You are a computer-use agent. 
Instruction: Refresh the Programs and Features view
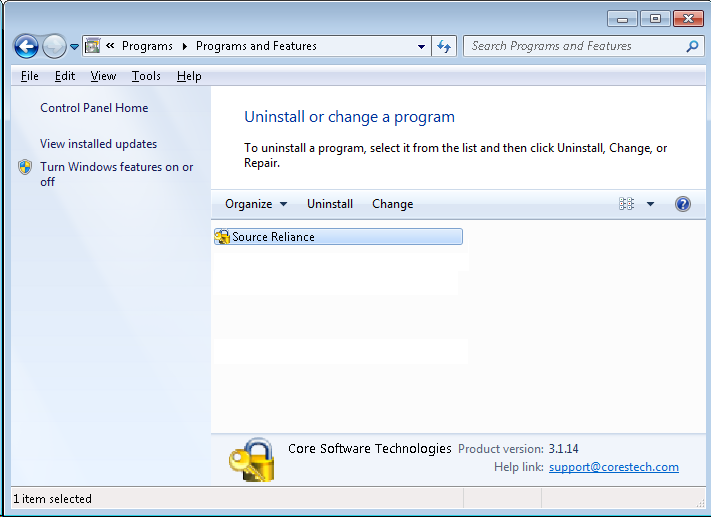444,46
